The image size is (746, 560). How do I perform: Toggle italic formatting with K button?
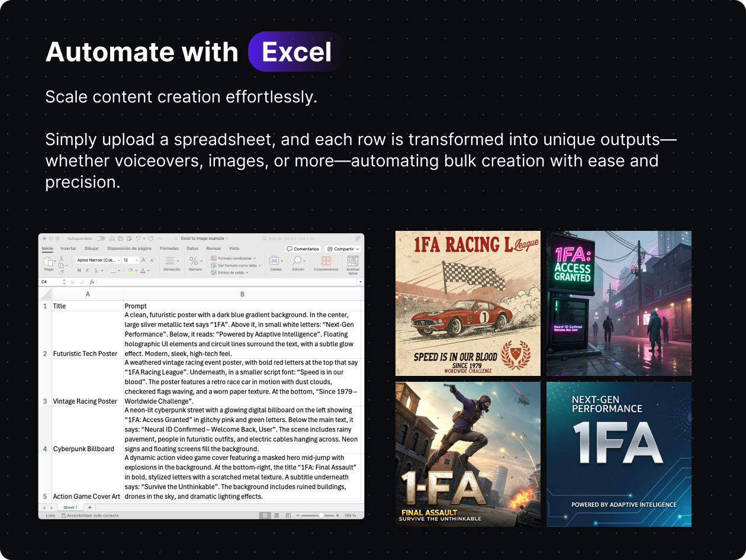click(88, 271)
